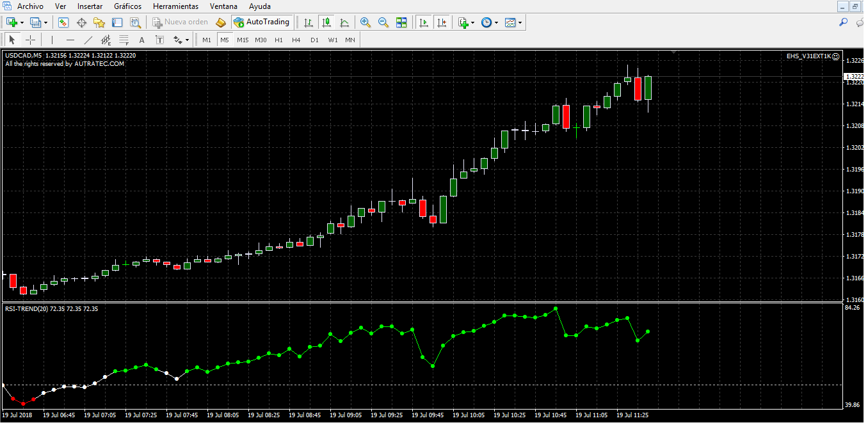The image size is (868, 423).
Task: Select the horizontal line drawing tool
Action: [70, 40]
